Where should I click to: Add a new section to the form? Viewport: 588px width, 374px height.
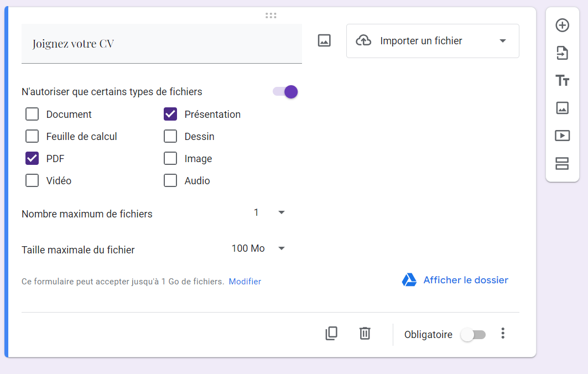562,163
